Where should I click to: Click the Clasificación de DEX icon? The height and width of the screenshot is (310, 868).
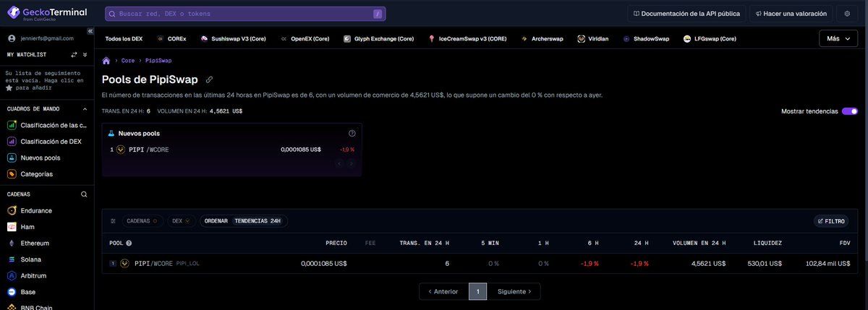pos(12,142)
